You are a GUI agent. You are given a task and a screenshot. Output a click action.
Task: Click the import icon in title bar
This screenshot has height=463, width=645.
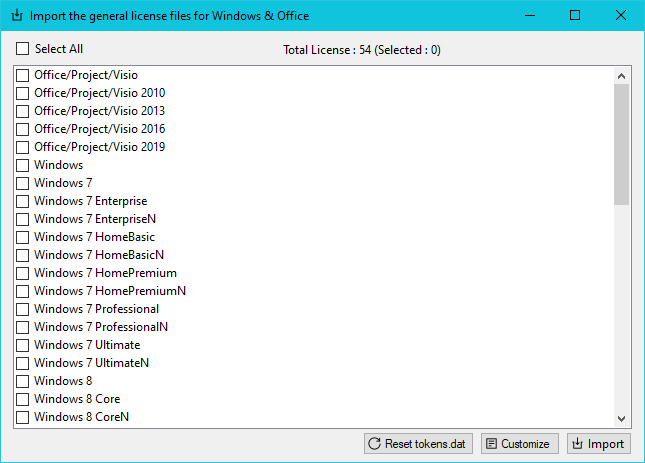[17, 16]
